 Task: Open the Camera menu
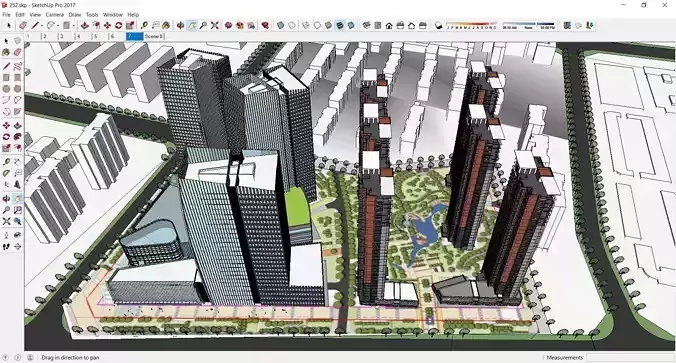point(54,15)
